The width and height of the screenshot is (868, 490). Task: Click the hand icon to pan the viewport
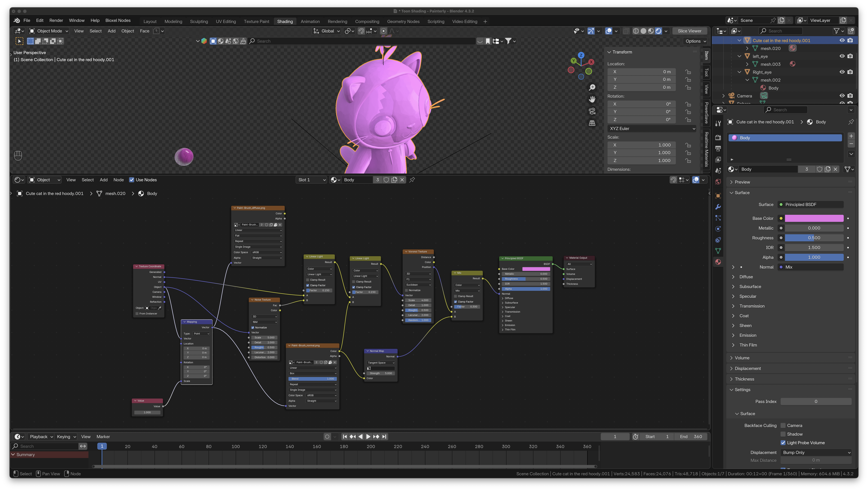point(592,99)
